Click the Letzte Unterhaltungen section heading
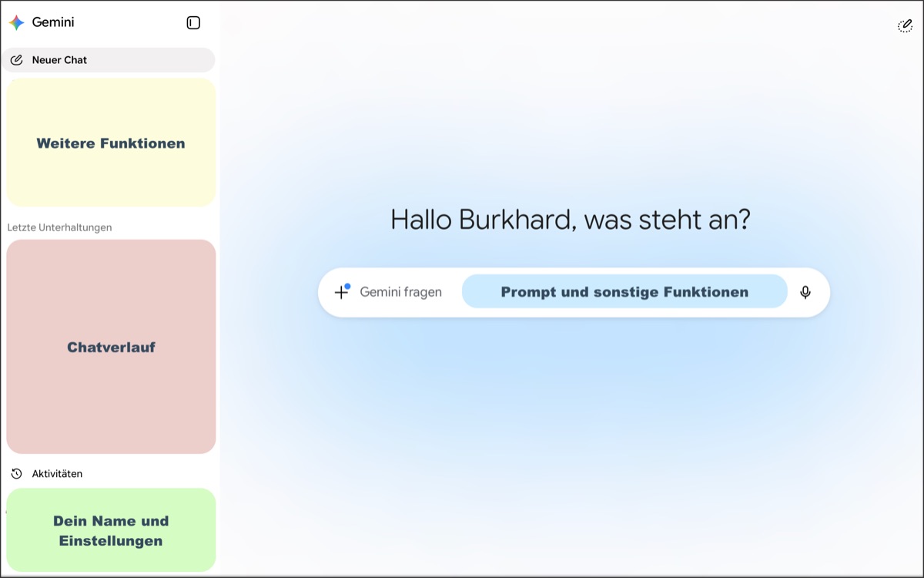Viewport: 924px width, 578px height. (59, 227)
